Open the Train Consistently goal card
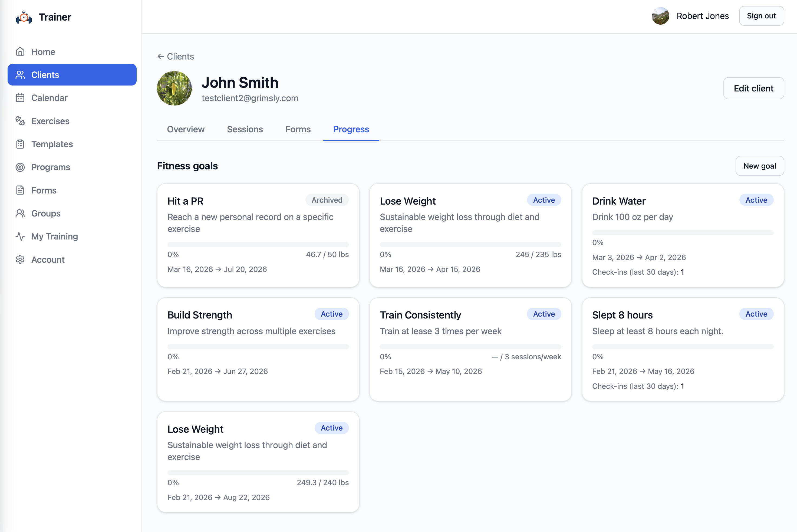This screenshot has width=797, height=532. click(470, 349)
